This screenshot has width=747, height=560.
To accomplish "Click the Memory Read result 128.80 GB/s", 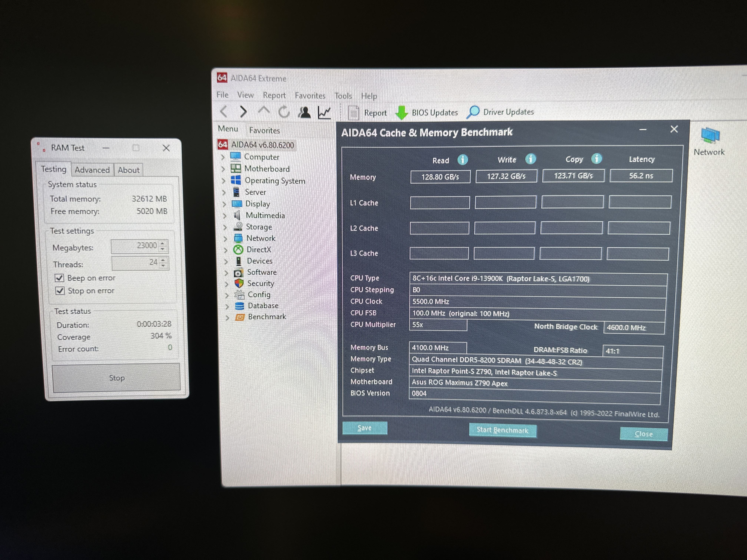I will [x=440, y=176].
